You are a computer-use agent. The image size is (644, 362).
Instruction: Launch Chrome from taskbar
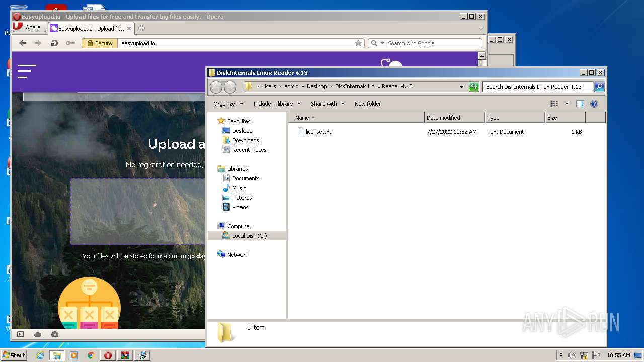point(91,355)
